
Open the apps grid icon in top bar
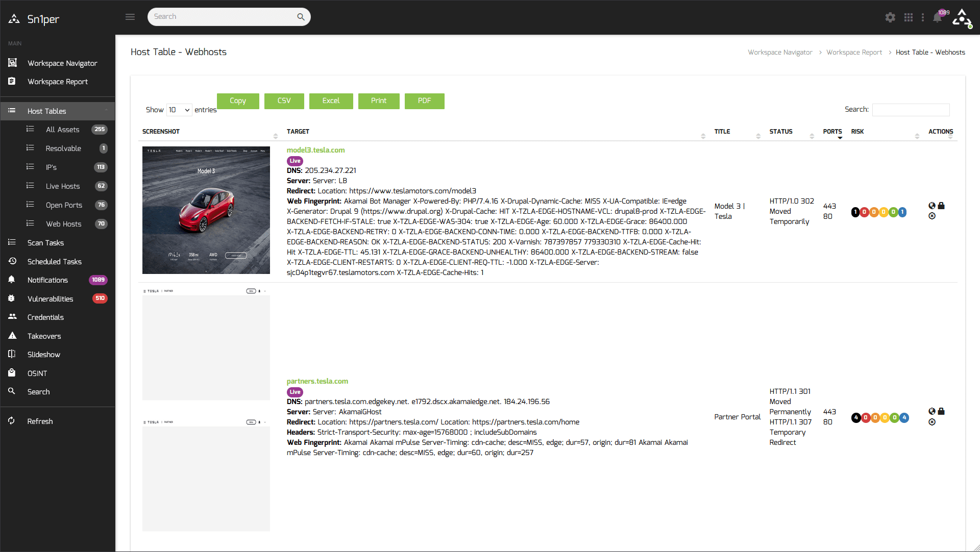909,17
